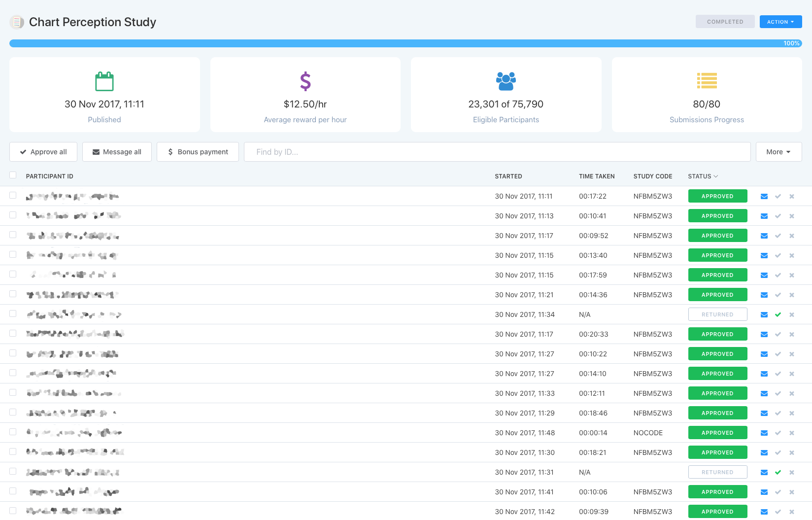Reject submission with time taken 00:20:33
The image size is (812, 520).
click(792, 334)
